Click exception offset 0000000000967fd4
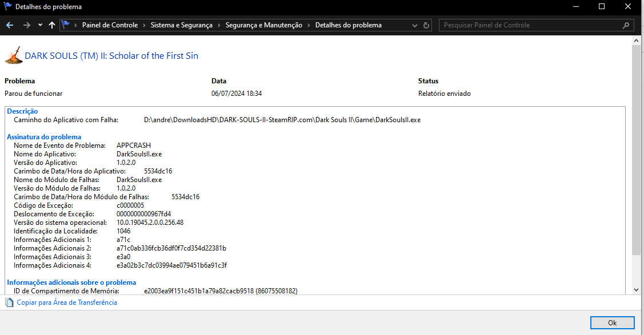Viewport: 644px width, 335px height. (x=144, y=214)
